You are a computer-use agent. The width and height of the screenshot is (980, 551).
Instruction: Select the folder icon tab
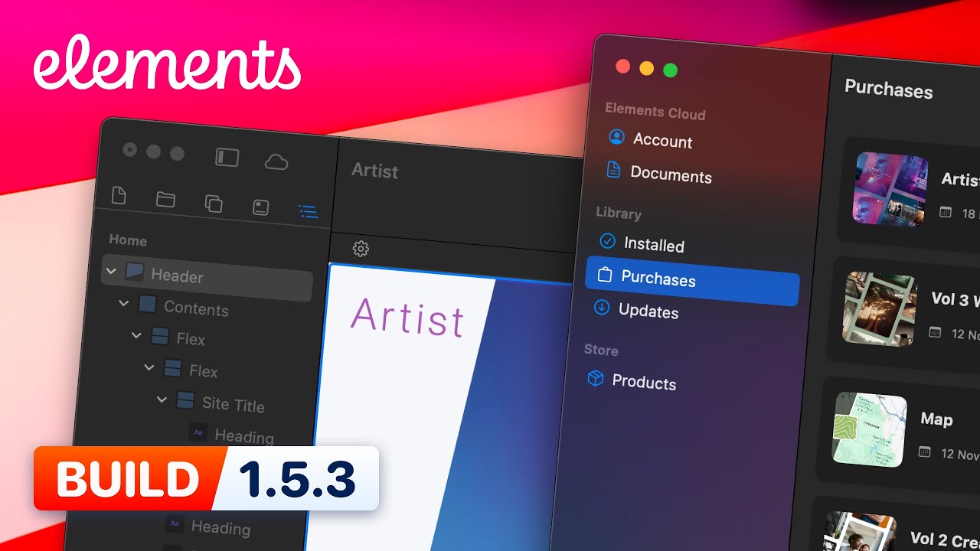(165, 200)
